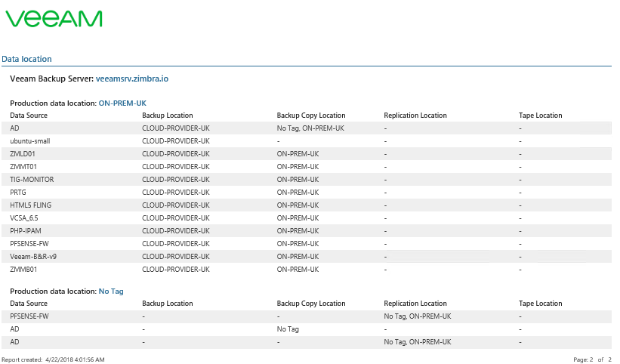Select the PRTG data source
The image size is (620, 364).
(x=18, y=193)
